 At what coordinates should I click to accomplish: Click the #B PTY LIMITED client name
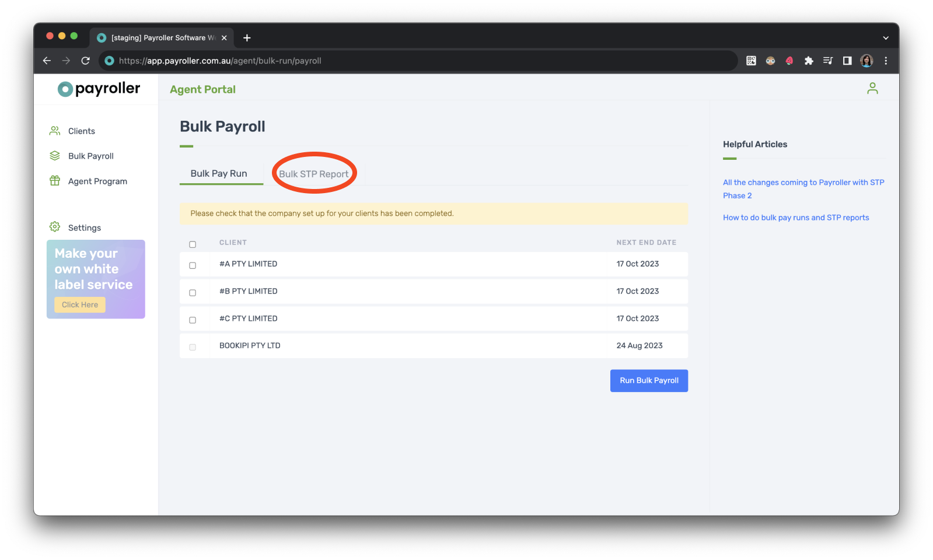[x=248, y=292]
